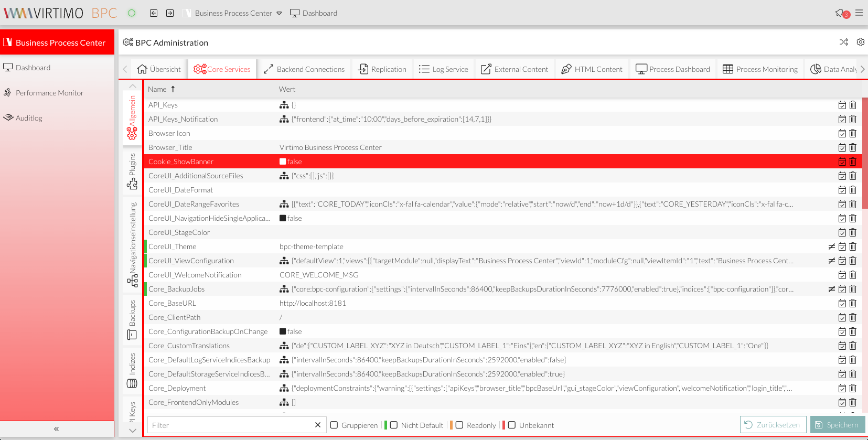
Task: Open administration settings gear icon
Action: tap(861, 42)
